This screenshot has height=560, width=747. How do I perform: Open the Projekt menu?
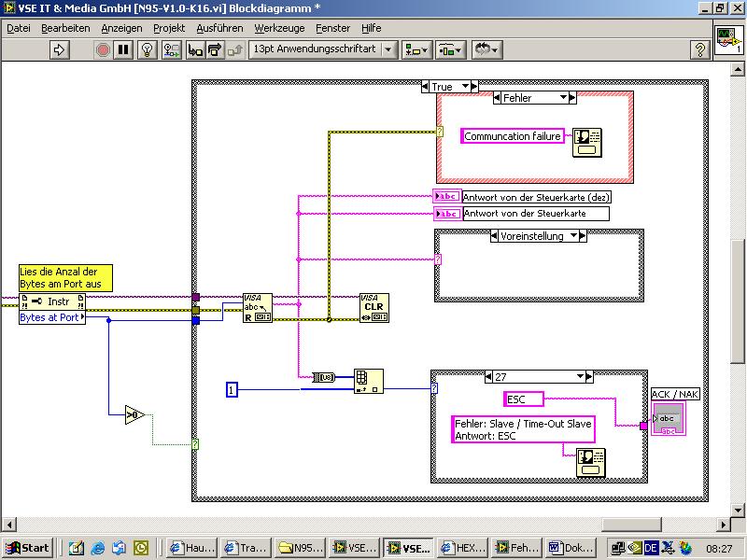[x=169, y=28]
